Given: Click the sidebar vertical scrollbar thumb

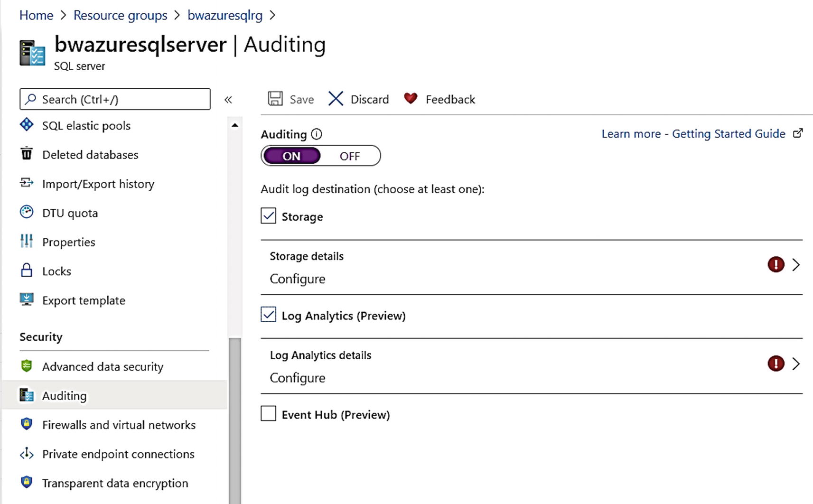Looking at the screenshot, I should [234, 420].
